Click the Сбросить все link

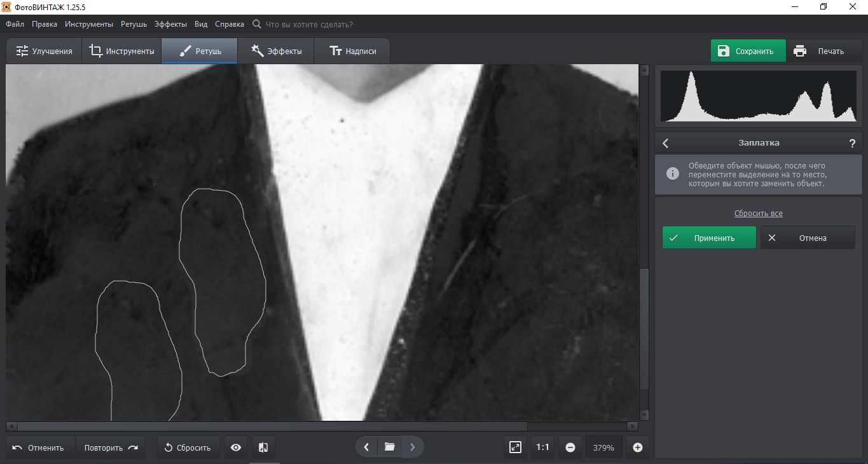759,214
